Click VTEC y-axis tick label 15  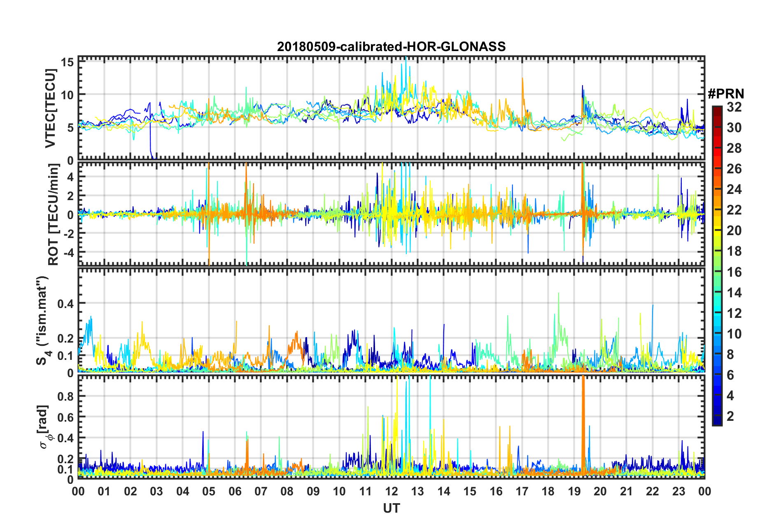pos(68,62)
